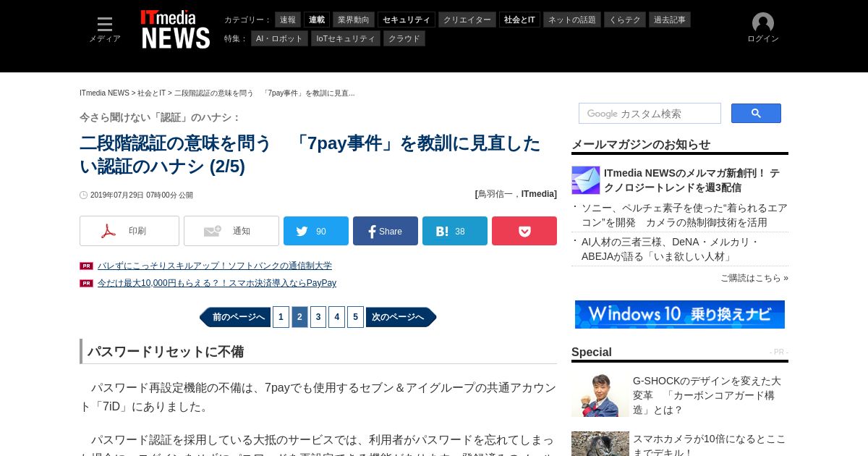This screenshot has width=868, height=456.
Task: Go to 前のページへ
Action: coord(235,317)
